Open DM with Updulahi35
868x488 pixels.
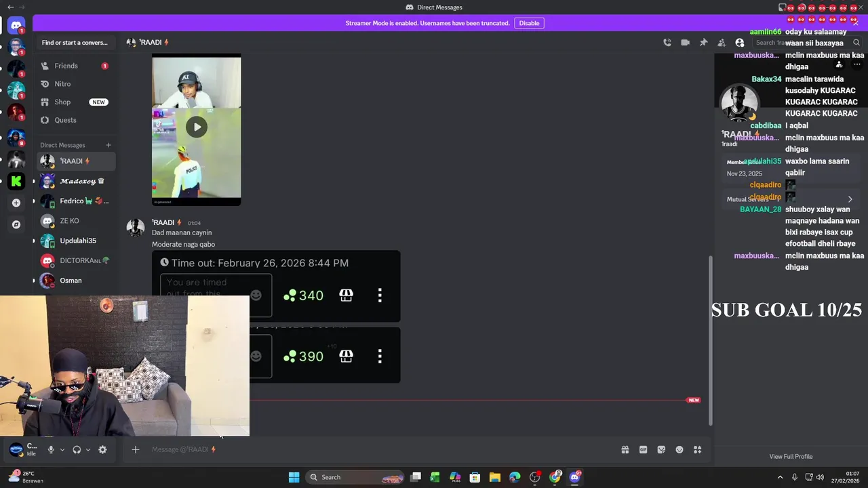tap(75, 241)
